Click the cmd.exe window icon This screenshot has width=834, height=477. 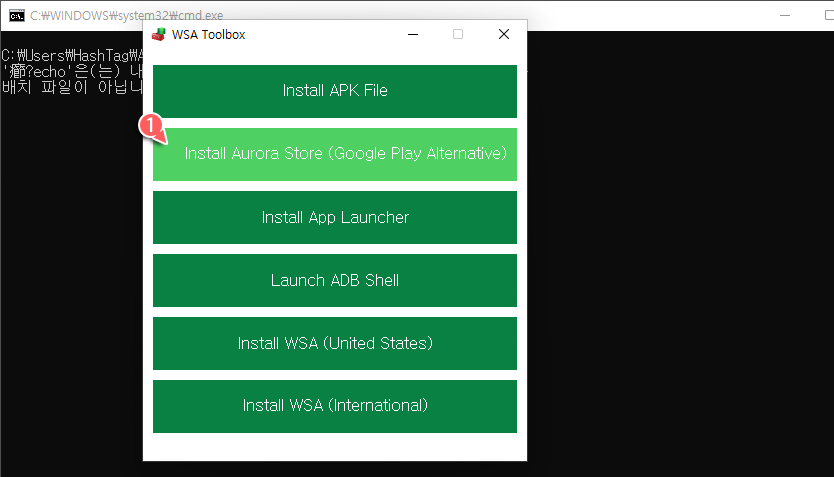(16, 16)
